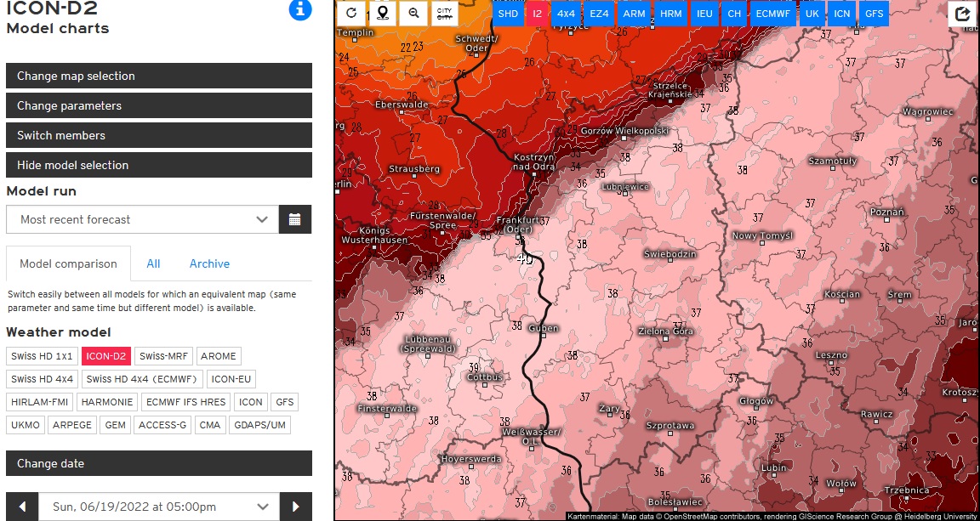Open the Most recent forecast dropdown
Viewport: 980px width, 521px height.
(x=142, y=219)
